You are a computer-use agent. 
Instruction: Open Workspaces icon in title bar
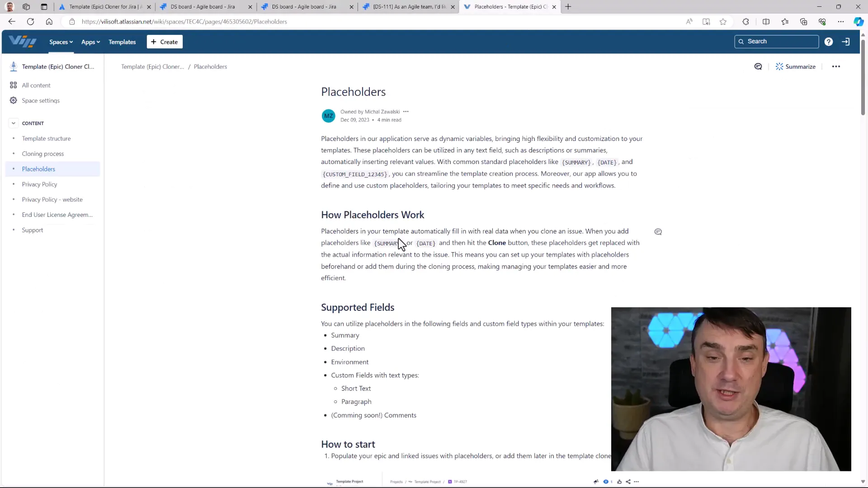[26, 7]
